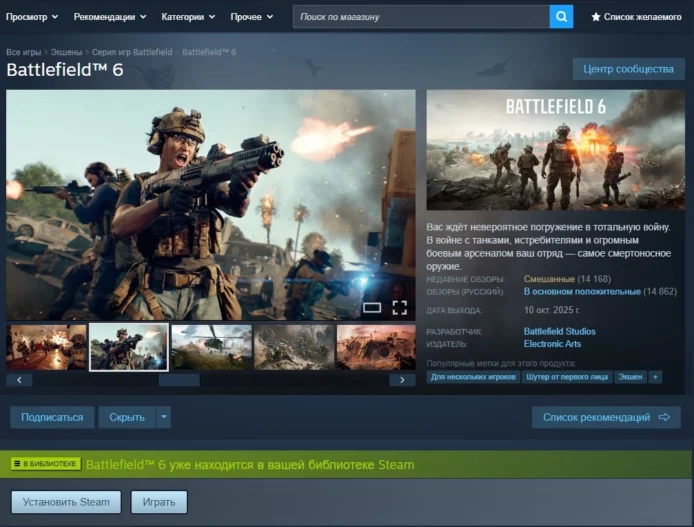
Task: Open the dropdown arrow beside Скрыть
Action: coord(164,417)
